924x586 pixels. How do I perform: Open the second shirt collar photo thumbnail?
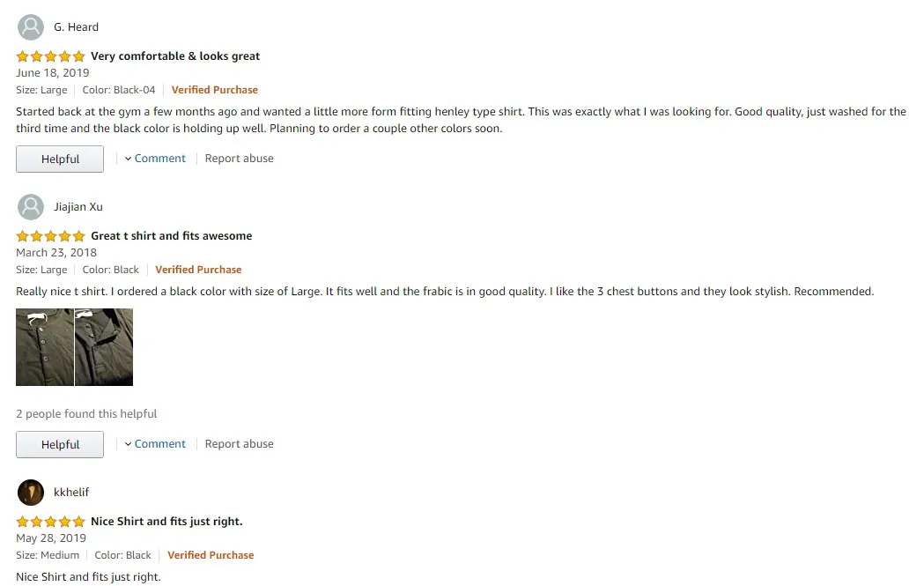click(104, 347)
